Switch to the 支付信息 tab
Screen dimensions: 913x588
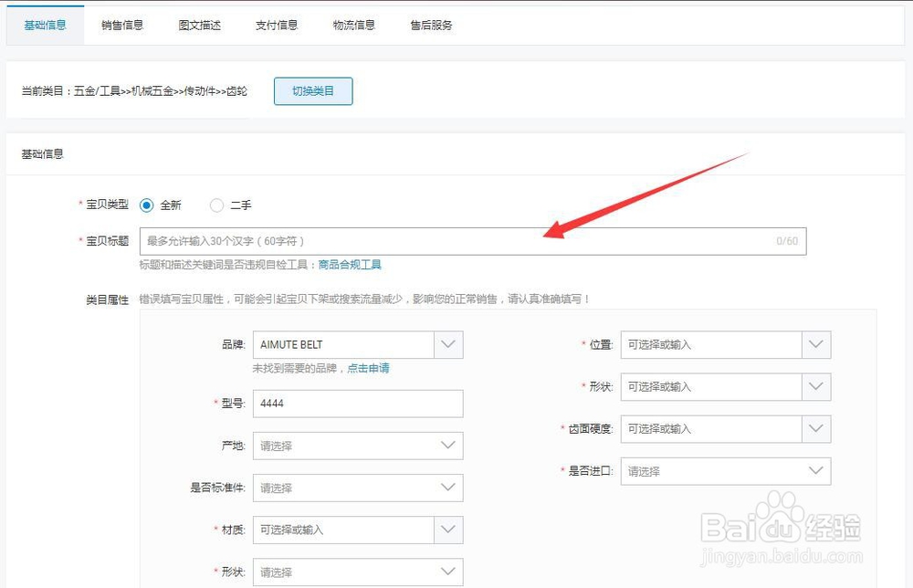pos(276,26)
